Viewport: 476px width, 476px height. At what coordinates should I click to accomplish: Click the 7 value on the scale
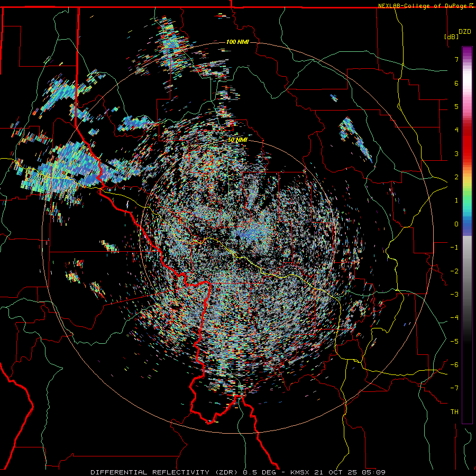coord(456,59)
